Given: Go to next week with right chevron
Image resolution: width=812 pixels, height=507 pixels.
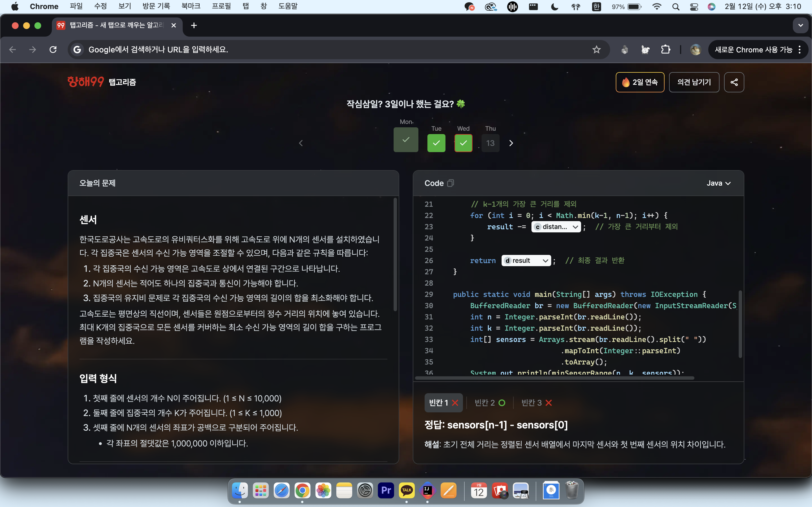Looking at the screenshot, I should pyautogui.click(x=511, y=143).
